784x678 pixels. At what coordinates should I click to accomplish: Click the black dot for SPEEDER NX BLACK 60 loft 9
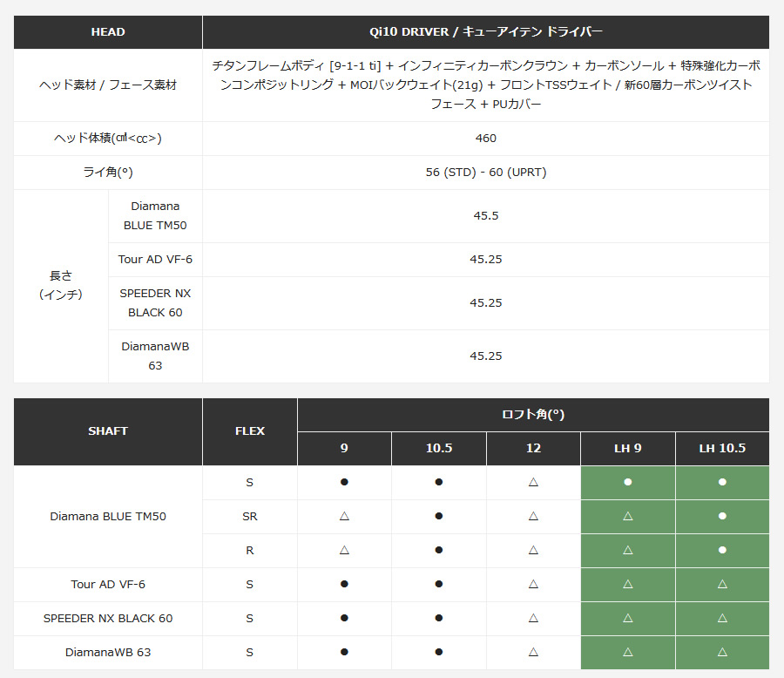(x=344, y=619)
